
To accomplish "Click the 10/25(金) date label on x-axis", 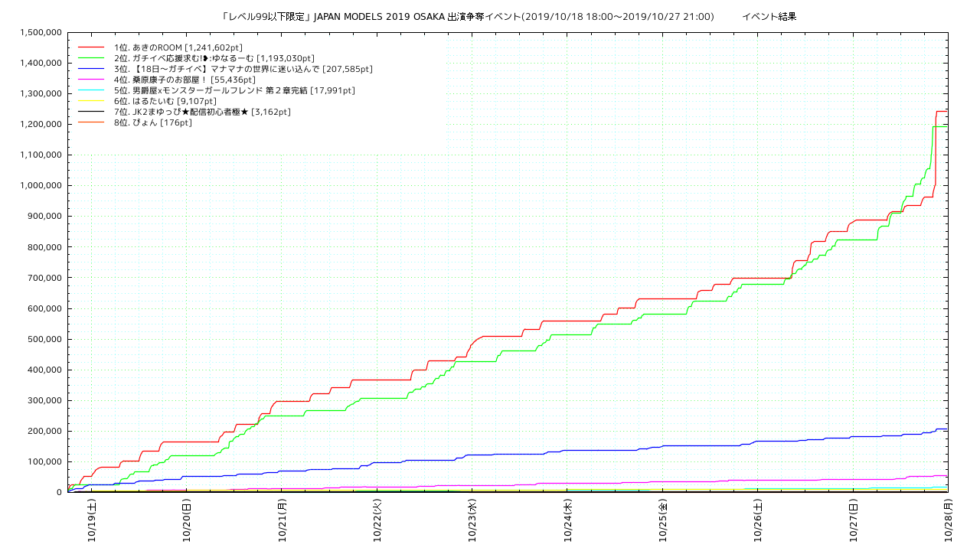I will pos(663,521).
